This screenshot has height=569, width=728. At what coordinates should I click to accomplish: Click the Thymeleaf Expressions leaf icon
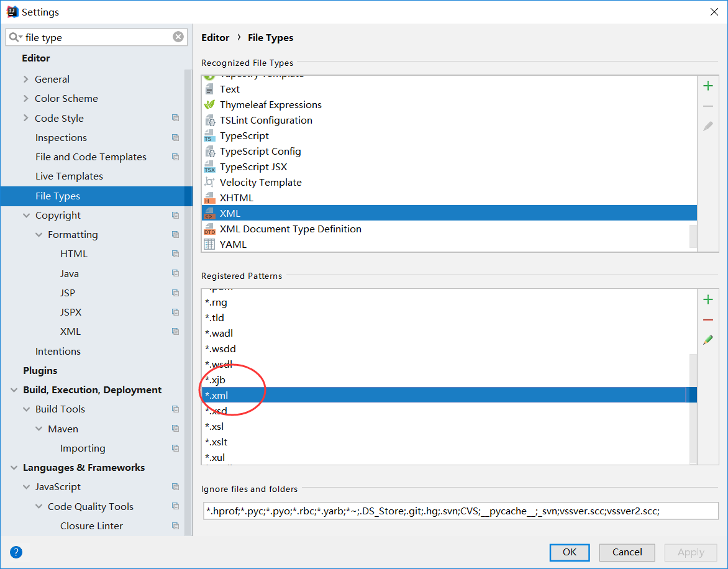click(209, 104)
